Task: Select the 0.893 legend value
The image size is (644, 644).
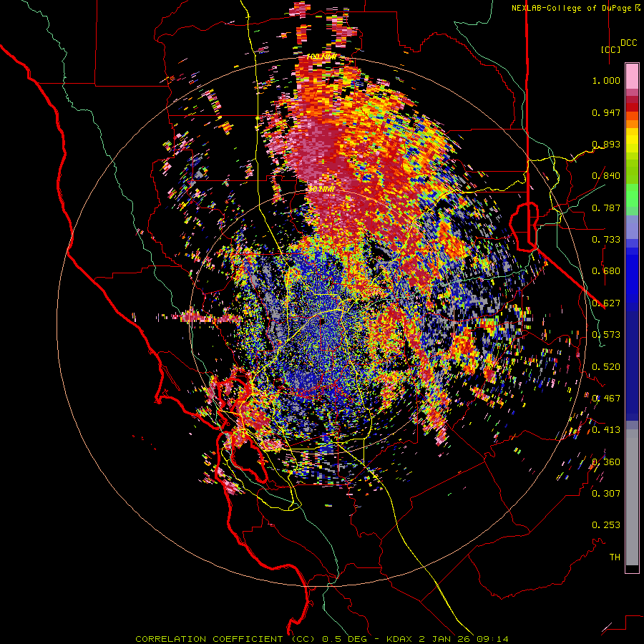Action: point(606,144)
